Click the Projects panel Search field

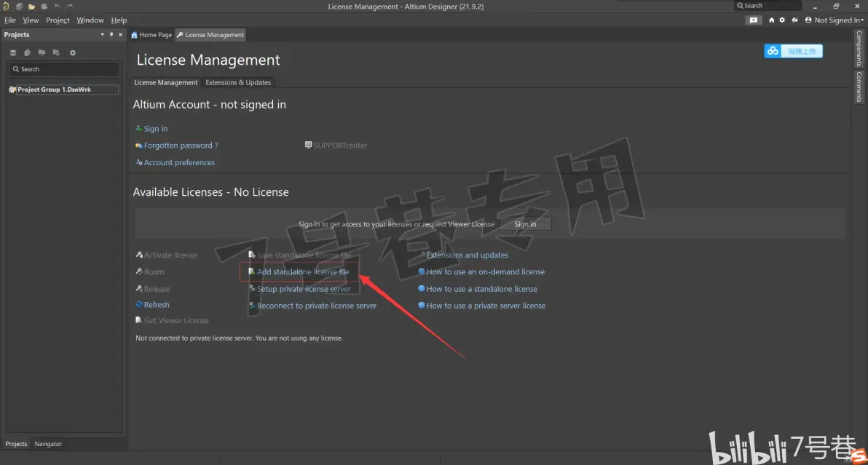(x=63, y=69)
